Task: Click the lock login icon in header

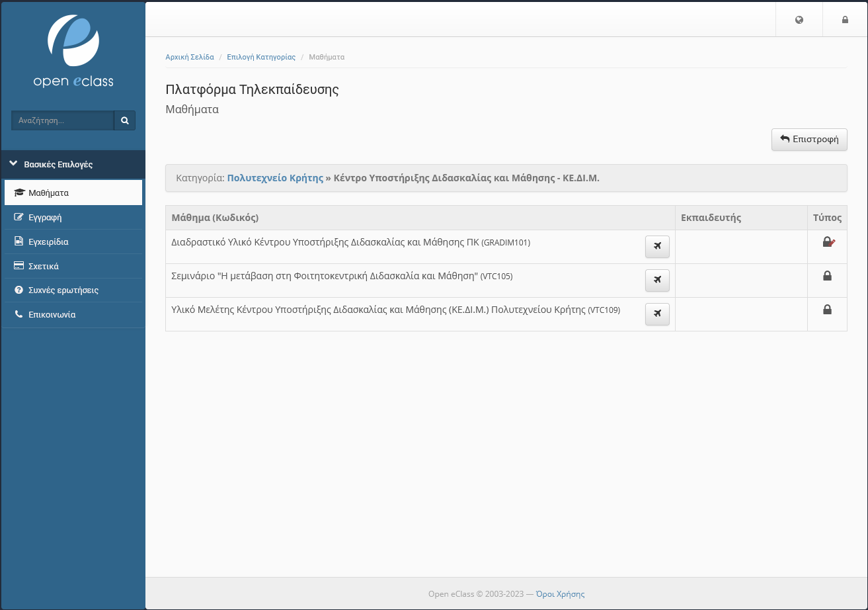Action: [845, 20]
